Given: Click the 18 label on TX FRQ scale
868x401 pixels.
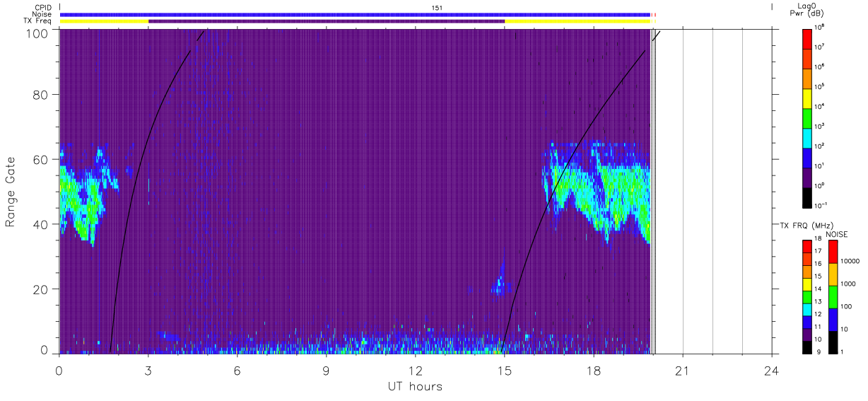Looking at the screenshot, I should click(x=817, y=240).
